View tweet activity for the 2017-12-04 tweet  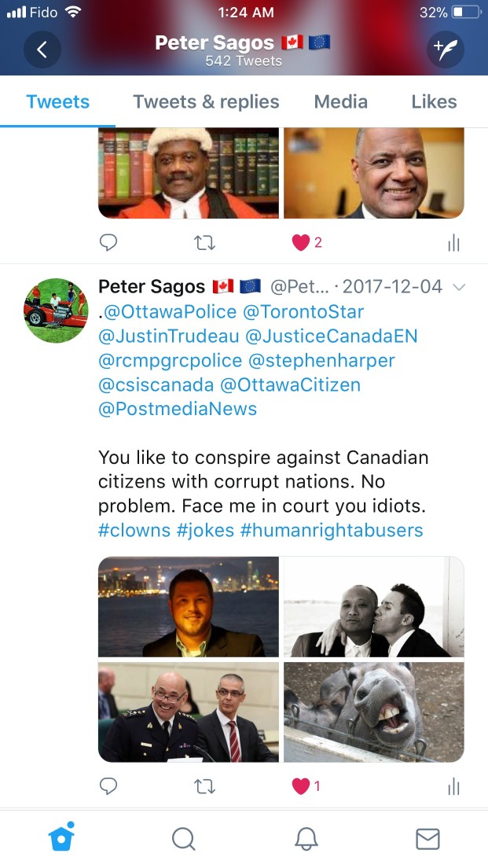[453, 786]
